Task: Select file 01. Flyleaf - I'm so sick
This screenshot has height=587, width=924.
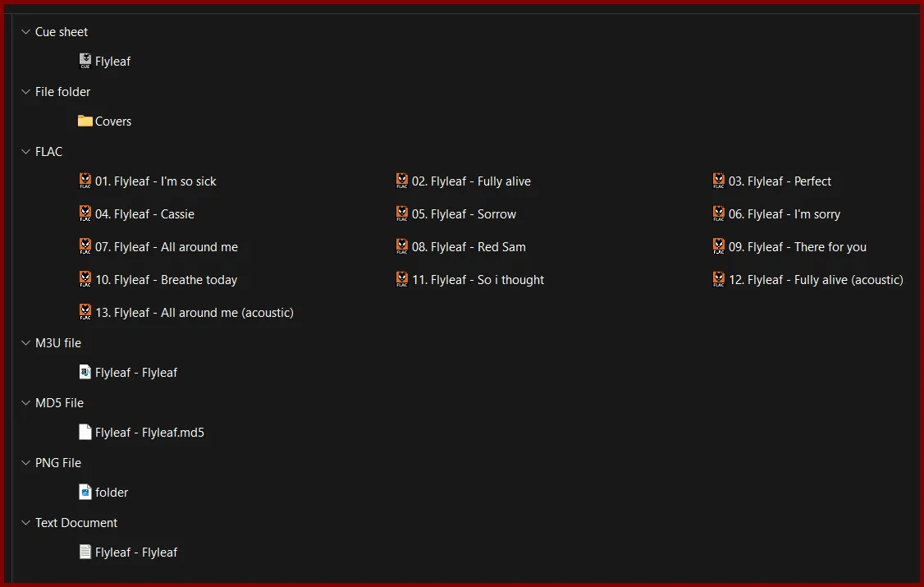Action: click(x=156, y=181)
